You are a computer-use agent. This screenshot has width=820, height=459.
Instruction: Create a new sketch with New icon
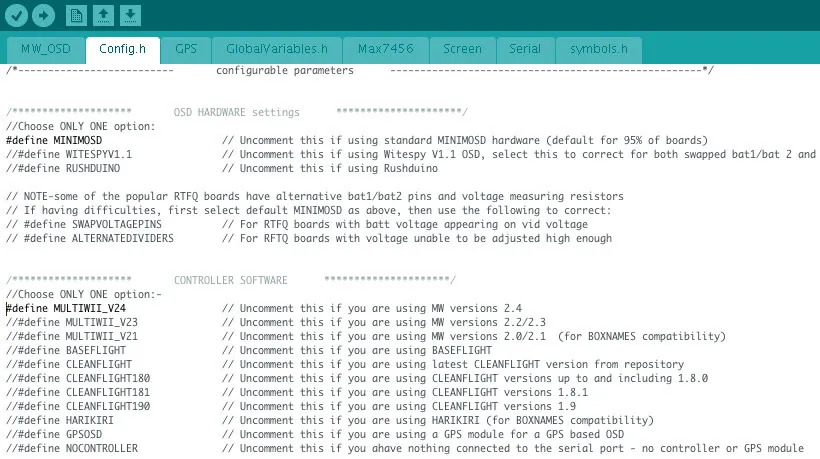(76, 15)
